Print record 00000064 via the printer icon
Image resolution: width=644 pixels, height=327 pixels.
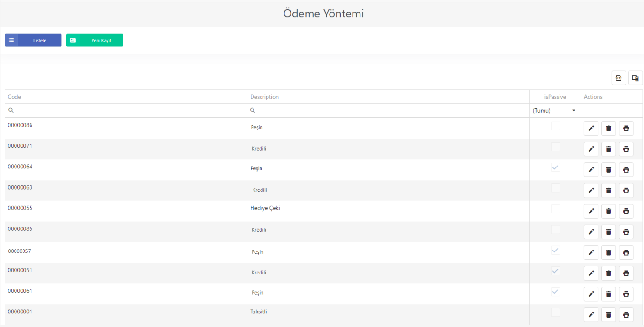click(626, 169)
